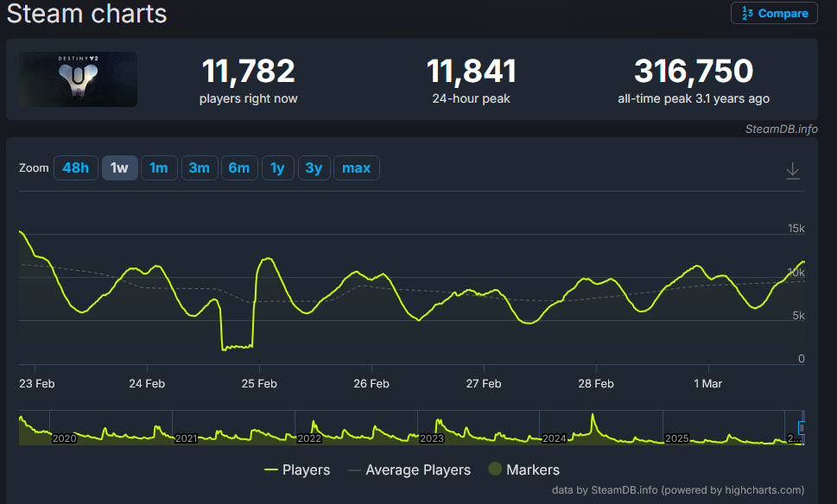Click the Steam charts heading
This screenshot has height=504, width=837.
point(86,13)
